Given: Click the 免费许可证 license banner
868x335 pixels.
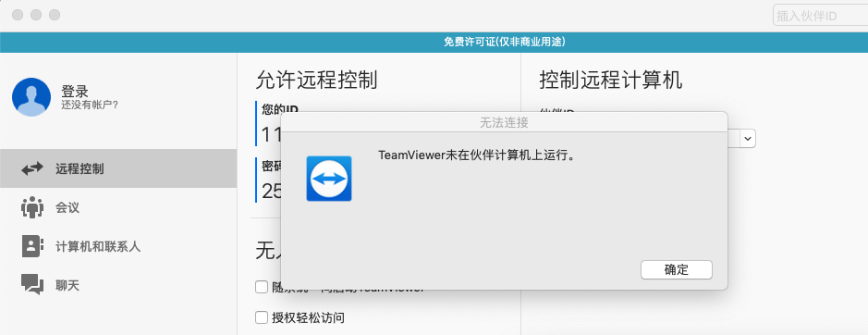Looking at the screenshot, I should [x=434, y=43].
